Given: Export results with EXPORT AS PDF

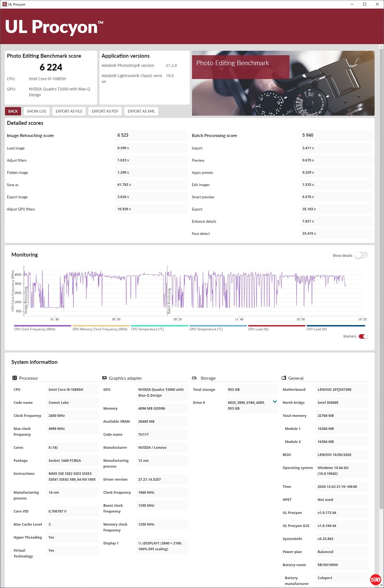Looking at the screenshot, I should [105, 111].
